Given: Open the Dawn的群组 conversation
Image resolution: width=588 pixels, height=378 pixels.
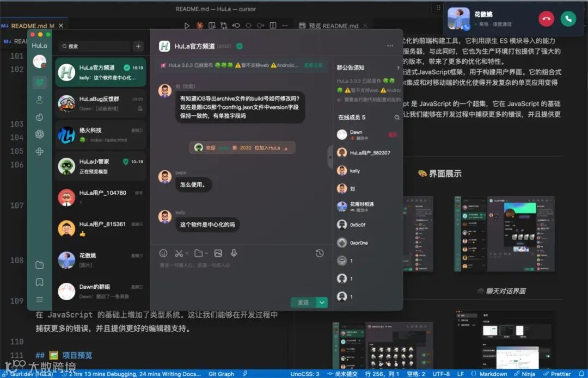Looking at the screenshot, I should (101, 291).
